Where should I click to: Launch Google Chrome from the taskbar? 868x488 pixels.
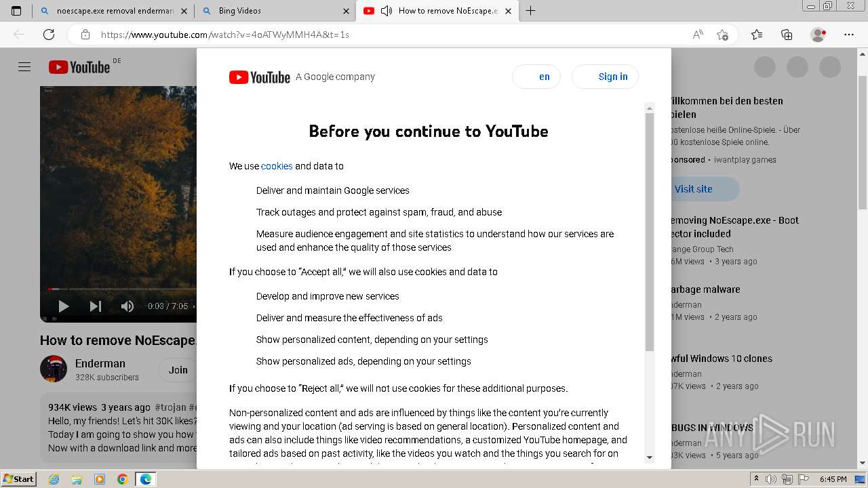[123, 479]
